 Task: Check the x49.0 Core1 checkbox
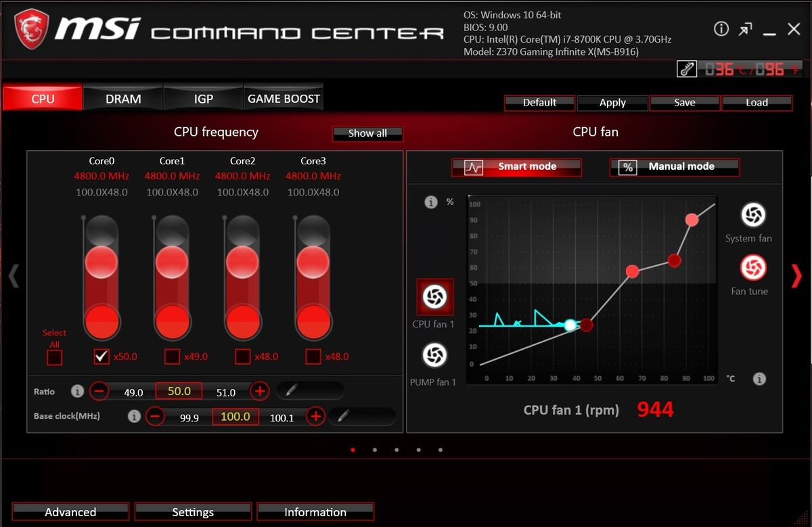[172, 356]
